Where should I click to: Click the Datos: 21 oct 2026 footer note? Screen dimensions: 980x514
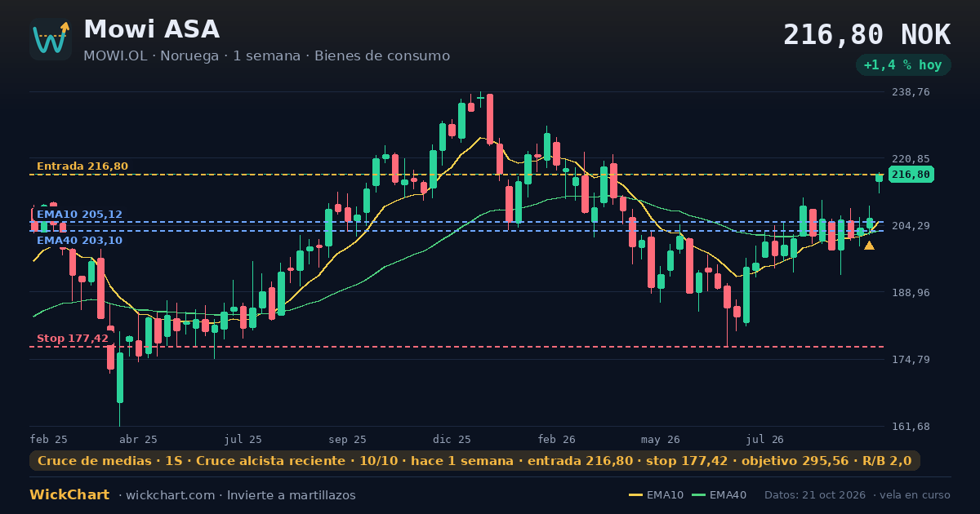click(816, 495)
